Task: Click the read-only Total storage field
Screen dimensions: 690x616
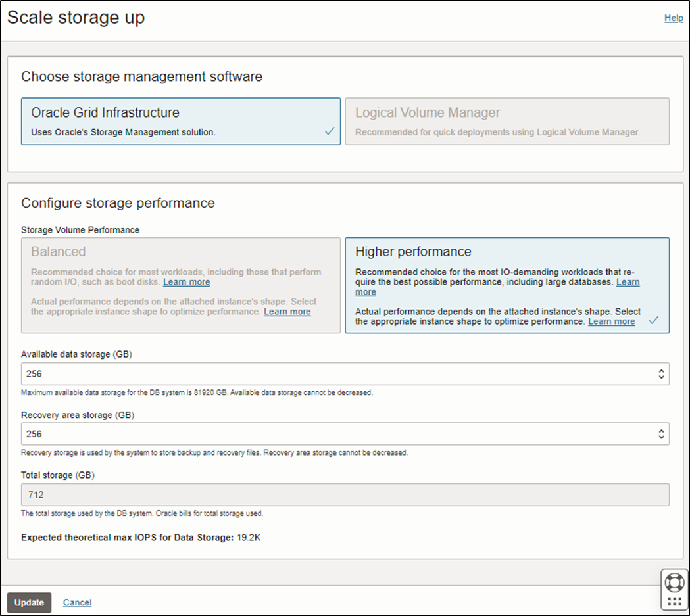Action: 345,494
